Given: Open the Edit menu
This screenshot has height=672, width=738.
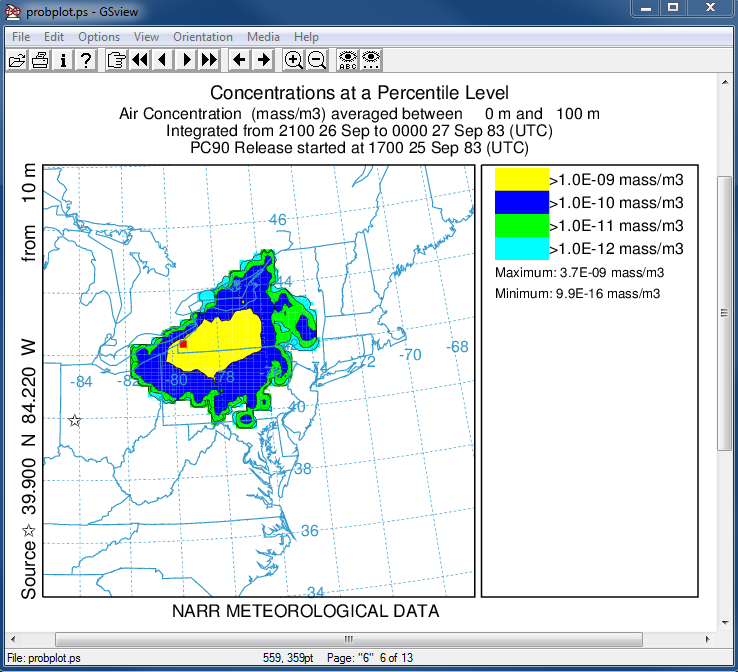Looking at the screenshot, I should click(x=54, y=37).
